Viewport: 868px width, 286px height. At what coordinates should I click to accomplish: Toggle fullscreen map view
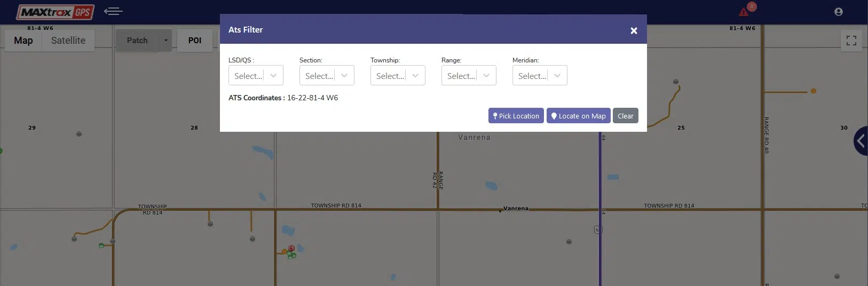coord(851,41)
